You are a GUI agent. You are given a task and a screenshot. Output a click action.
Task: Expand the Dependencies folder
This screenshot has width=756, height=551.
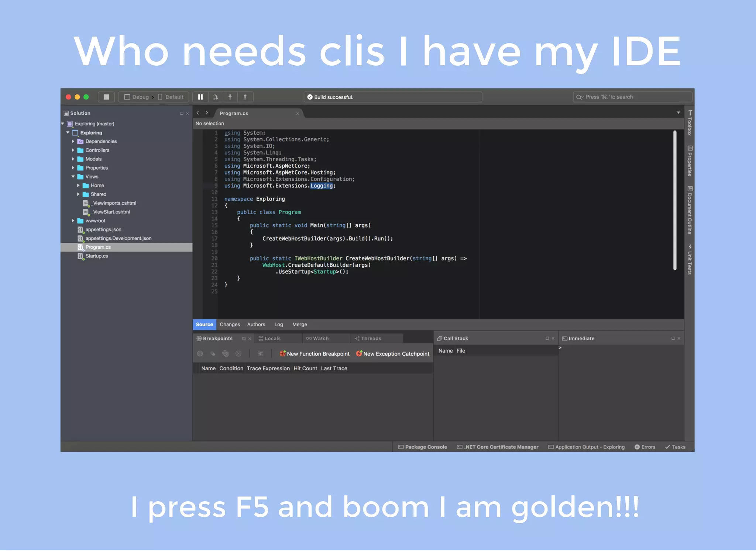coord(73,141)
